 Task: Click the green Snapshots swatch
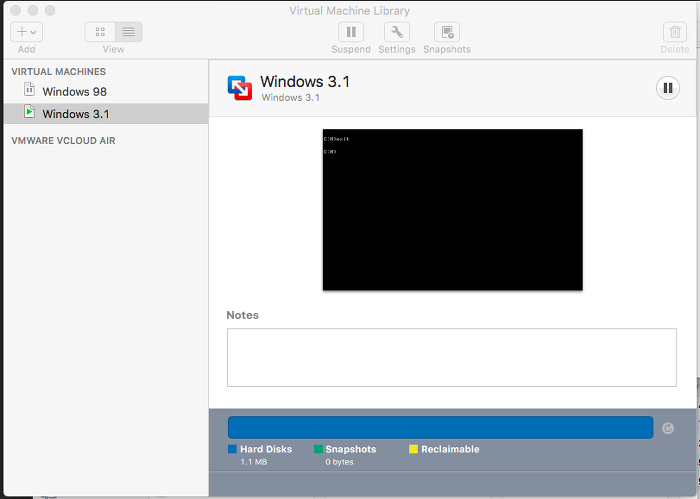(x=318, y=449)
